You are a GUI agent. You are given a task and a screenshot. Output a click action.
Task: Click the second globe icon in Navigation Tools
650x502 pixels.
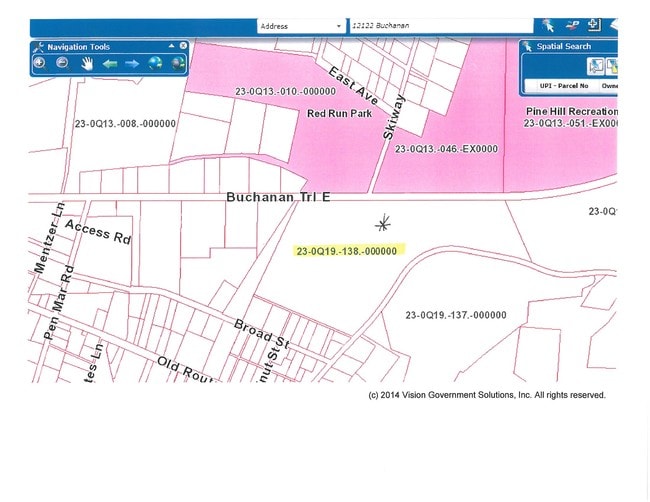pyautogui.click(x=178, y=63)
